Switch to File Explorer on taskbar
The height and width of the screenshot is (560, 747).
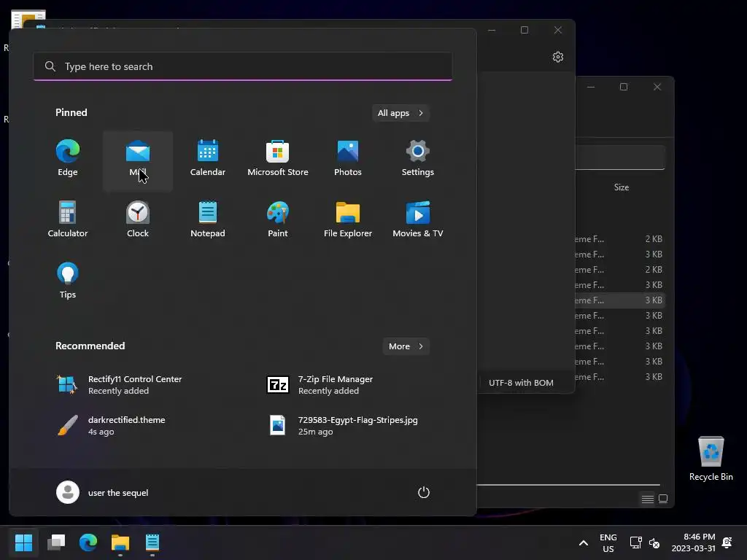[x=120, y=542]
